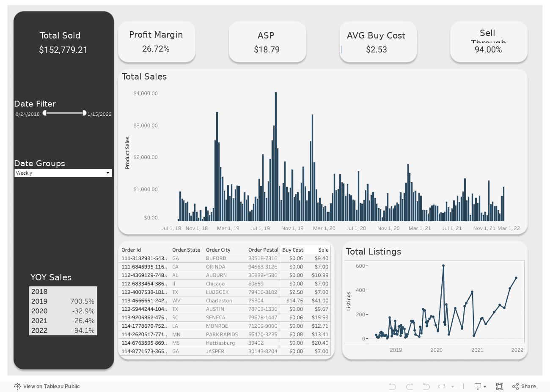Screen dimensions: 550x392
Task: Select the Buy Cost column header
Action: click(x=293, y=250)
